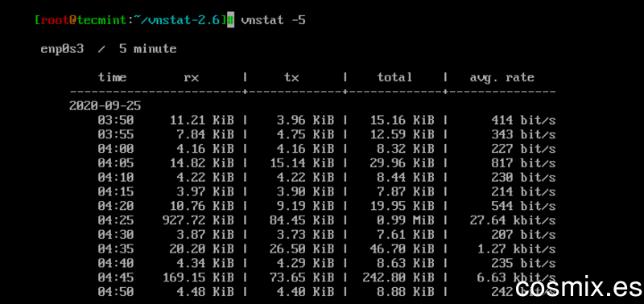
Task: Click the 'tx' column header
Action: click(291, 77)
